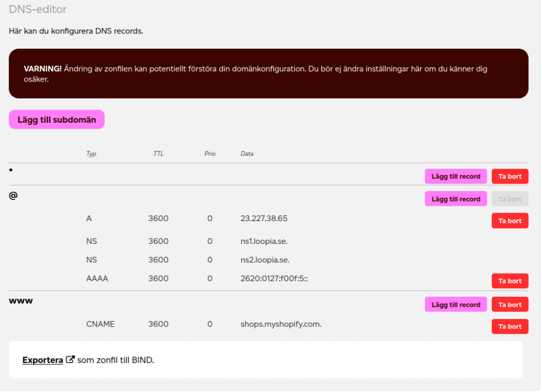The width and height of the screenshot is (542, 392).
Task: Add a record to the * subdomain
Action: tap(456, 176)
